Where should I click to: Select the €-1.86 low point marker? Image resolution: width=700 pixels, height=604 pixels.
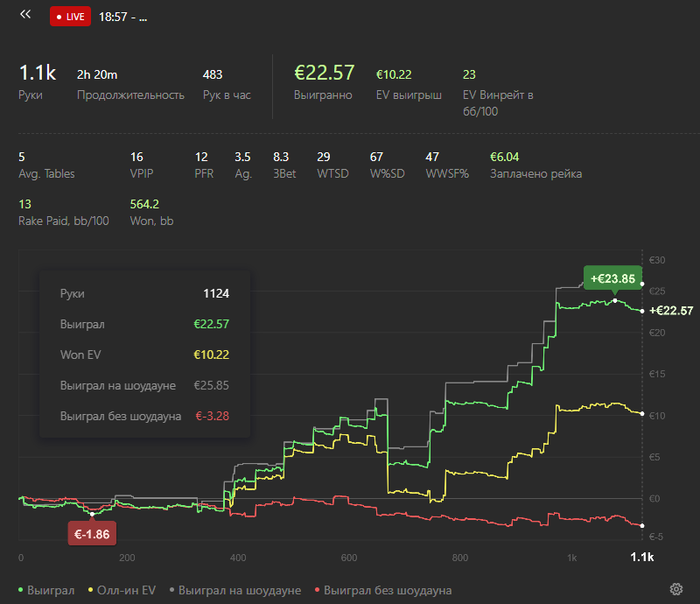tap(92, 534)
